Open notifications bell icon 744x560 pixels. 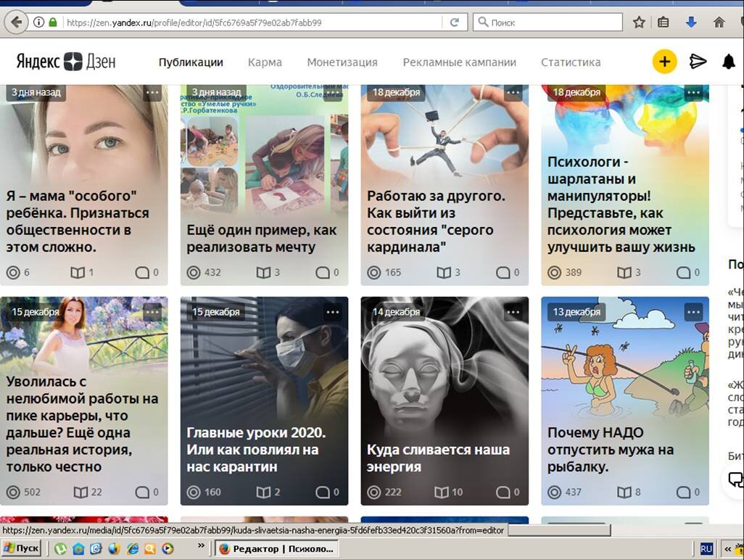pyautogui.click(x=729, y=61)
